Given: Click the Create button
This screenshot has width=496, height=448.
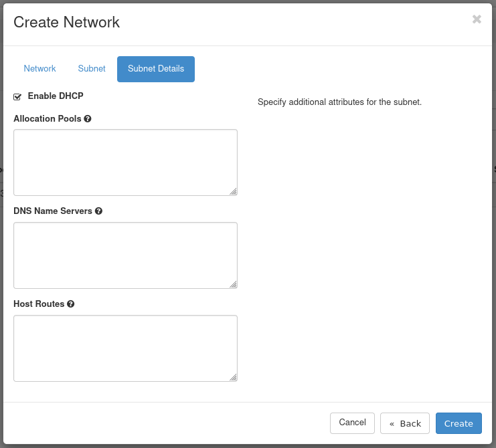Looking at the screenshot, I should tap(459, 423).
